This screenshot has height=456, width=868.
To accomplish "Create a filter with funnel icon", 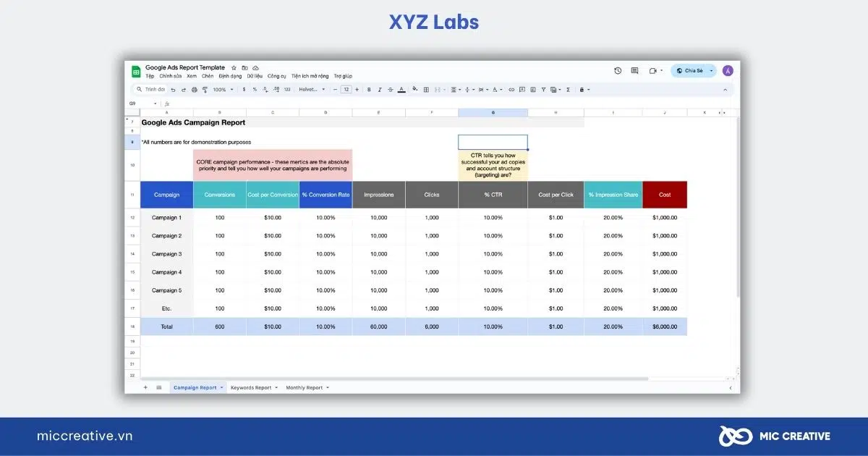I will 543,90.
